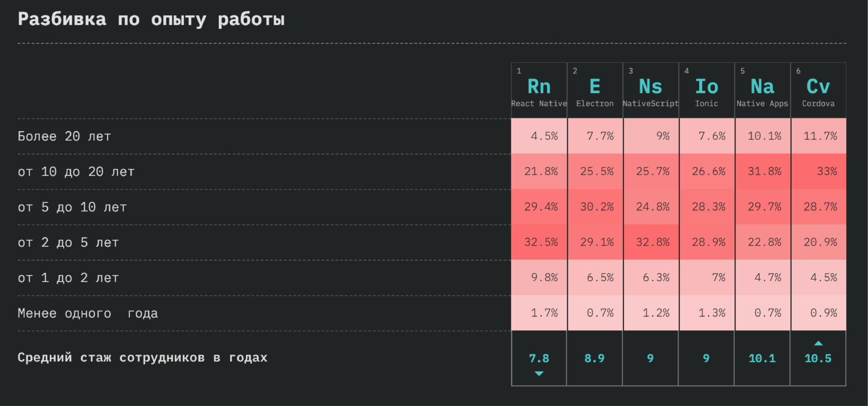868x406 pixels.
Task: Click the 32.8% NativeScript cell
Action: (651, 242)
